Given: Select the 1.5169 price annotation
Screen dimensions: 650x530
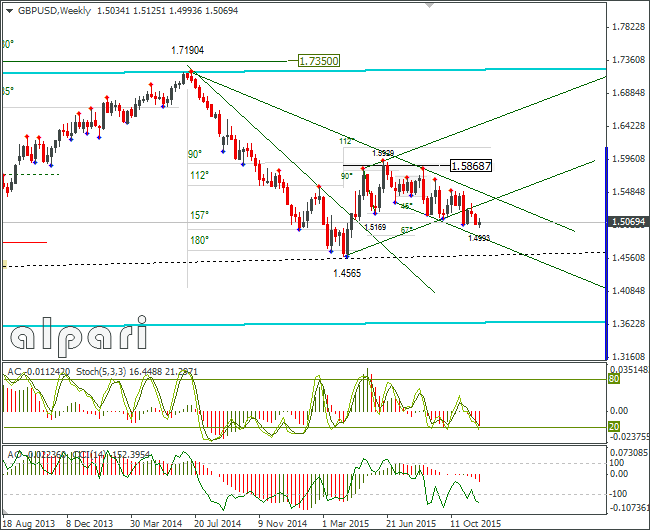Looking at the screenshot, I should 375,227.
